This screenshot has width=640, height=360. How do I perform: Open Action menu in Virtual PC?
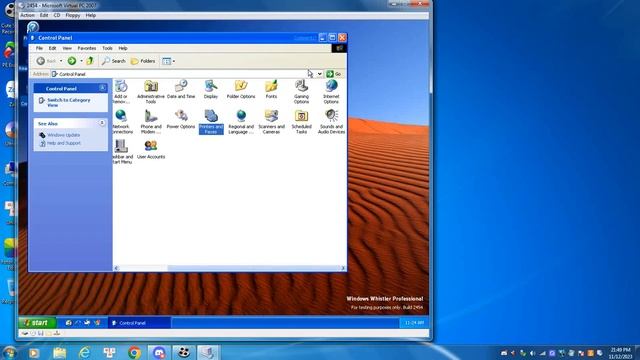point(27,16)
